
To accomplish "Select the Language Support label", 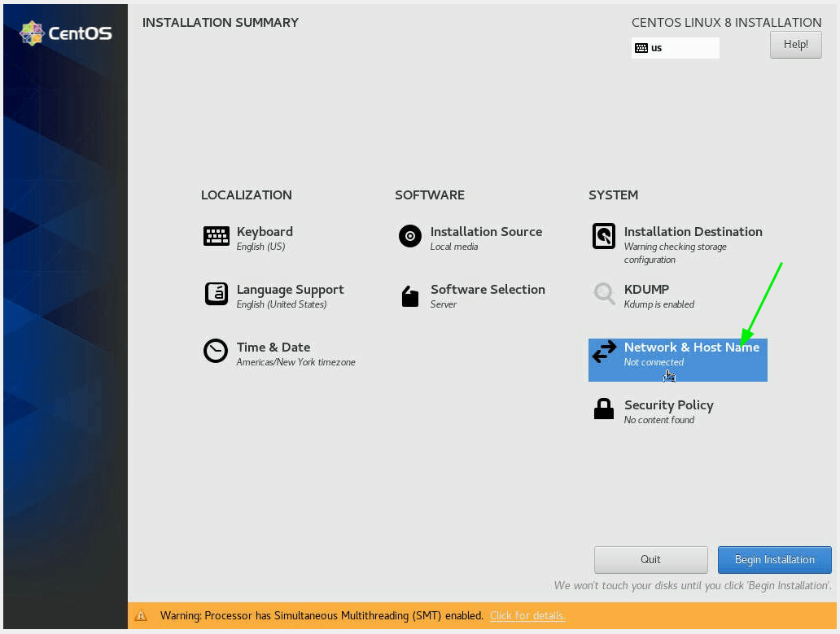I will [x=291, y=290].
